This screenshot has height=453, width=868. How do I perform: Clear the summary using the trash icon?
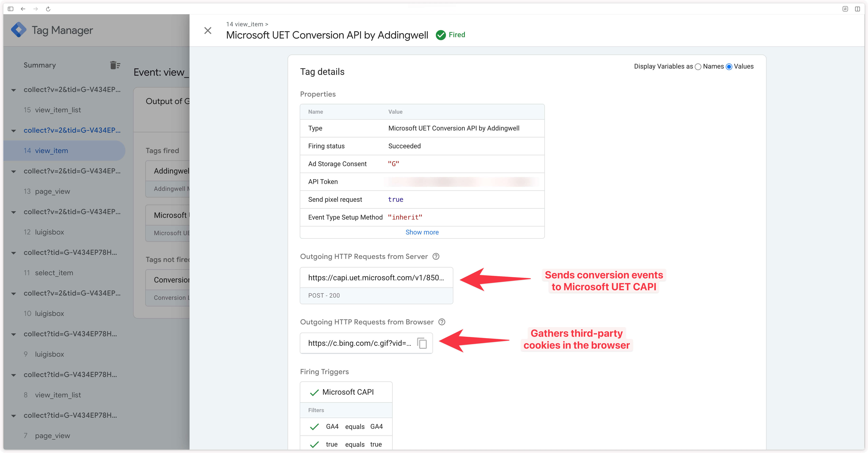(x=115, y=65)
